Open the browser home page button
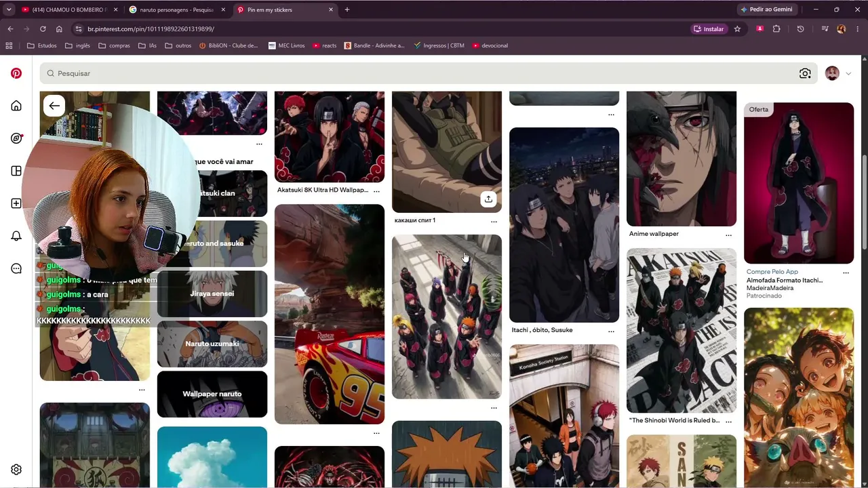The image size is (868, 488). point(59,29)
